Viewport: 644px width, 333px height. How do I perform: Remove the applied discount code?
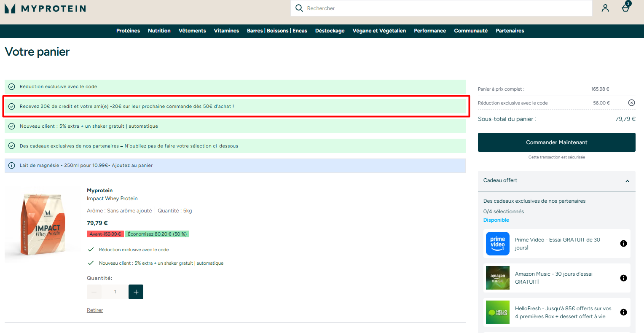pos(631,103)
